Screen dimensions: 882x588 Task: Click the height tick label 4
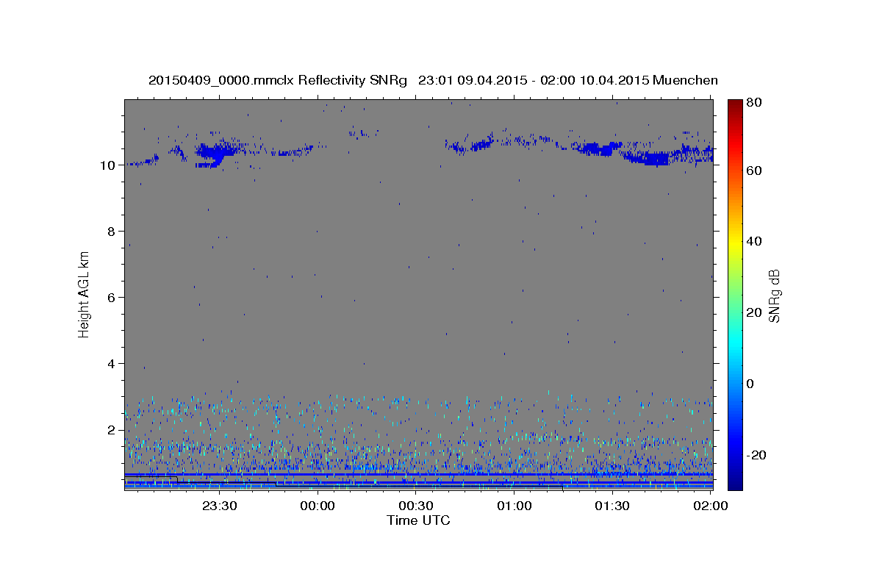click(111, 364)
